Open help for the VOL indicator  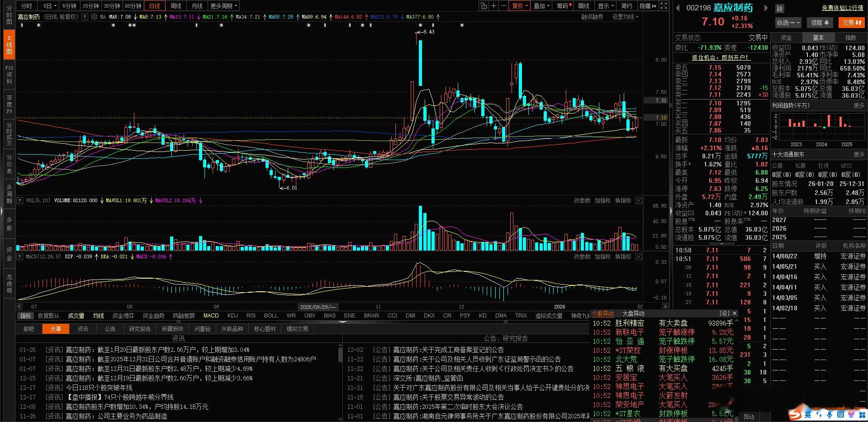click(20, 200)
